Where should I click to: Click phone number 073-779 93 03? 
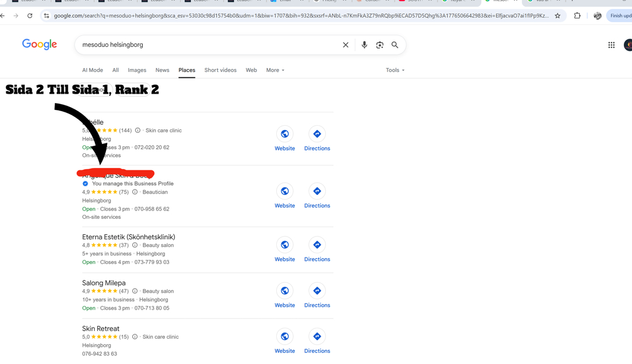pyautogui.click(x=152, y=262)
